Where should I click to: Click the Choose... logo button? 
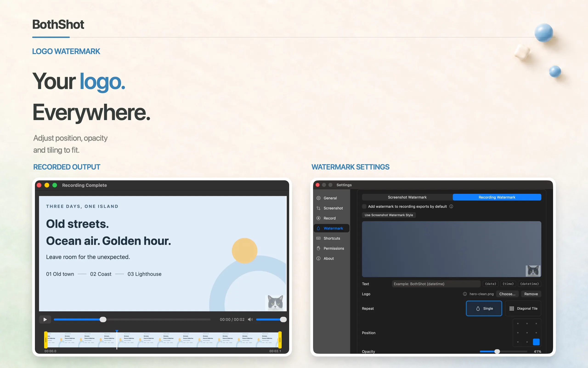(x=507, y=294)
